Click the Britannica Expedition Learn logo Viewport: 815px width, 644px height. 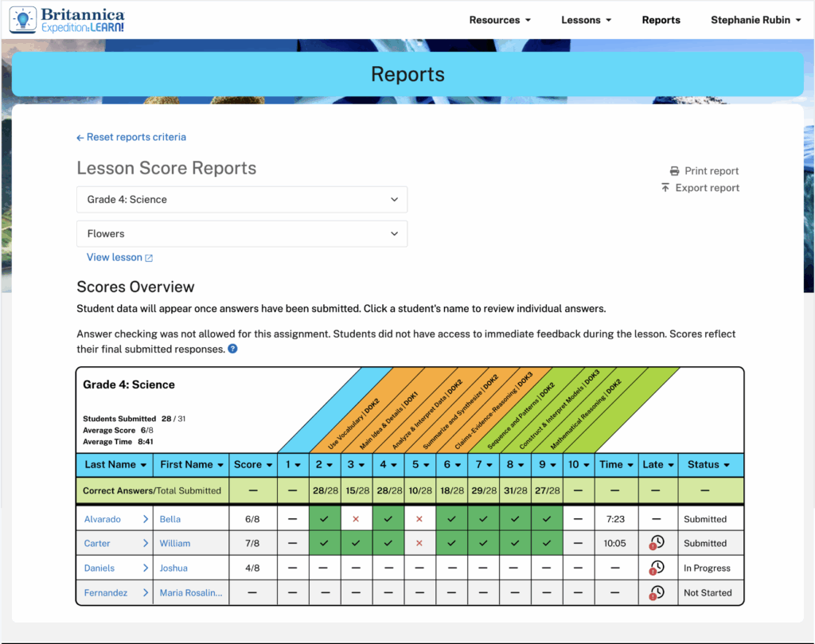[x=68, y=20]
